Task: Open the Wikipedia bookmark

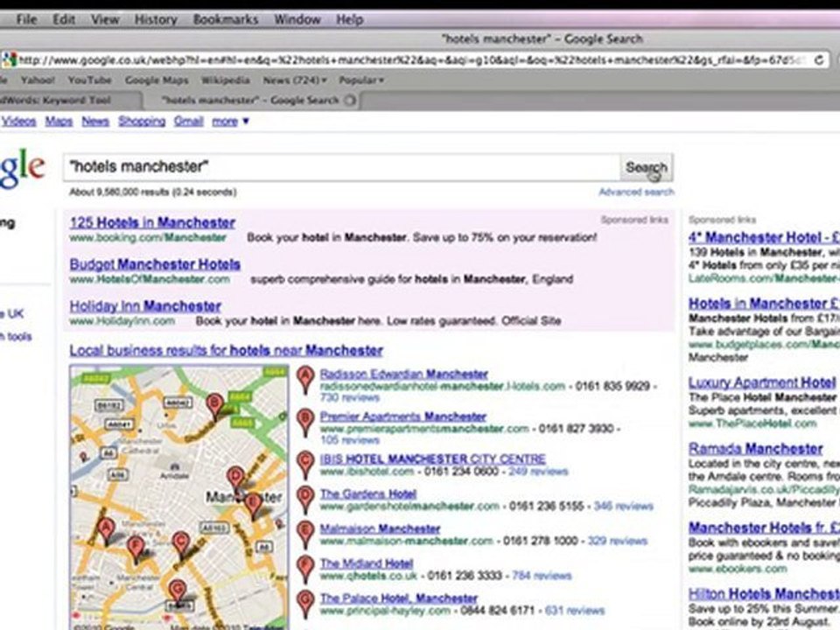Action: coord(226,80)
